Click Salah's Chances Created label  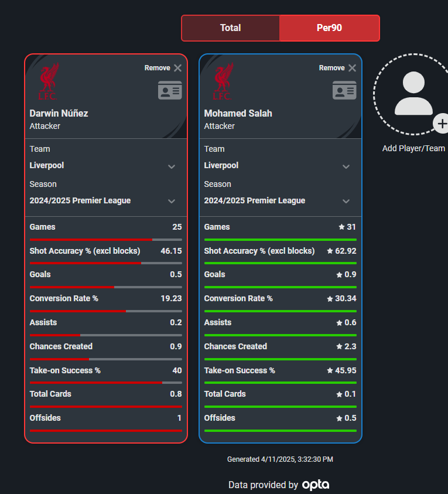pyautogui.click(x=235, y=346)
